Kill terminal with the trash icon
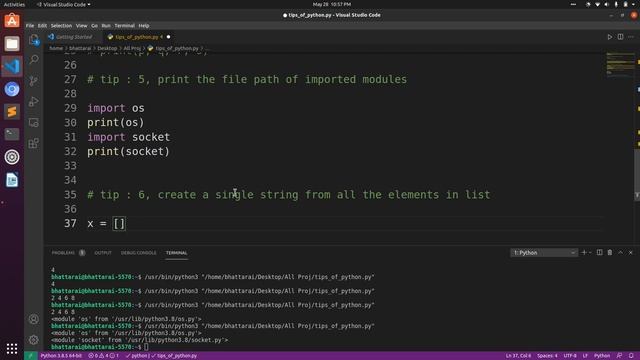The height and width of the screenshot is (360, 640). (610, 253)
